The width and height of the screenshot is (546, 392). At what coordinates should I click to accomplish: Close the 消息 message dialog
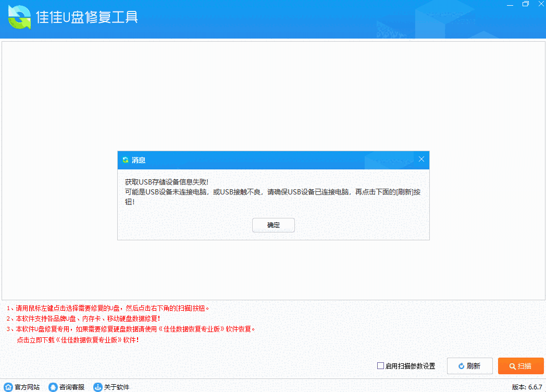(x=421, y=160)
